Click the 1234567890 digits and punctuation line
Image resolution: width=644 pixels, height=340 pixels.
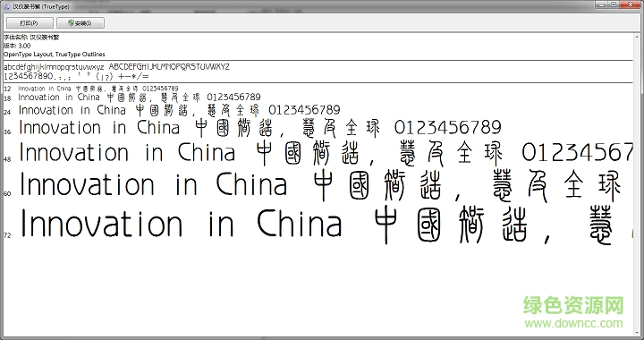click(76, 76)
